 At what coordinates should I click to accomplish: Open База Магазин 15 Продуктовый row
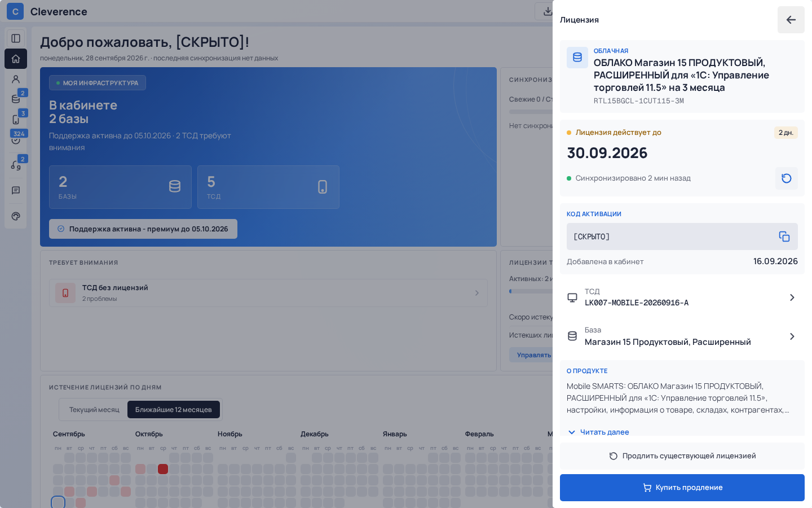682,336
